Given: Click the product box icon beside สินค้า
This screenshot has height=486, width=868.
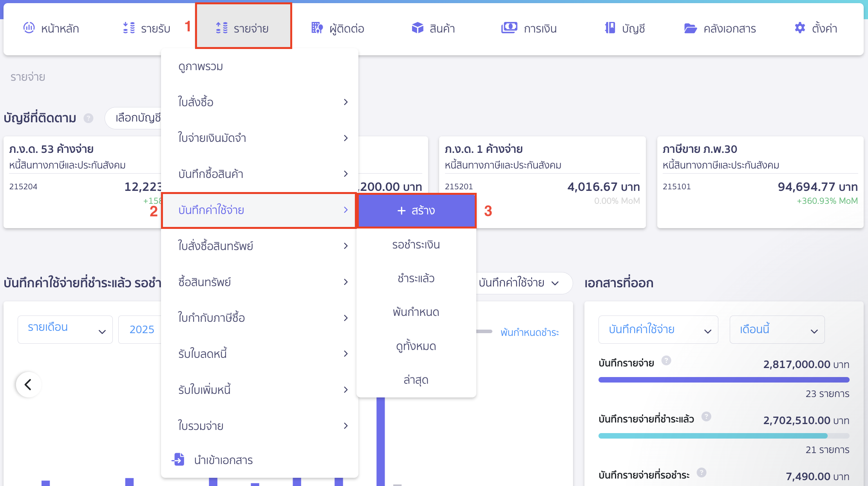Looking at the screenshot, I should pyautogui.click(x=418, y=28).
